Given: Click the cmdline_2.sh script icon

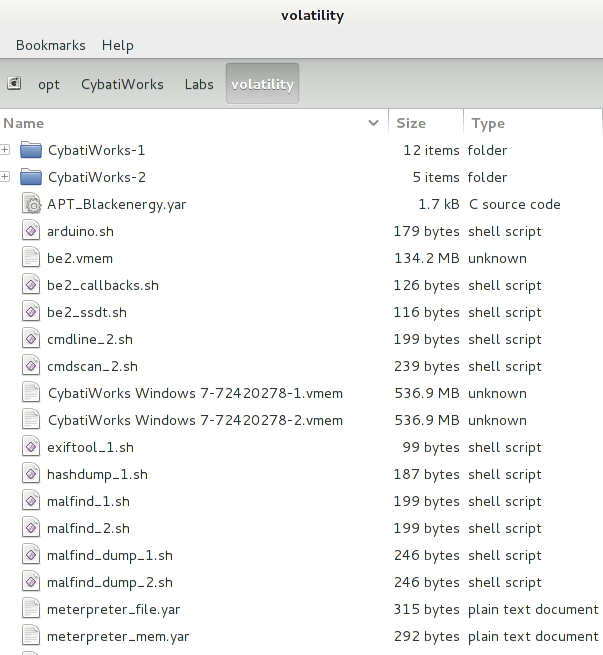Looking at the screenshot, I should (x=31, y=339).
